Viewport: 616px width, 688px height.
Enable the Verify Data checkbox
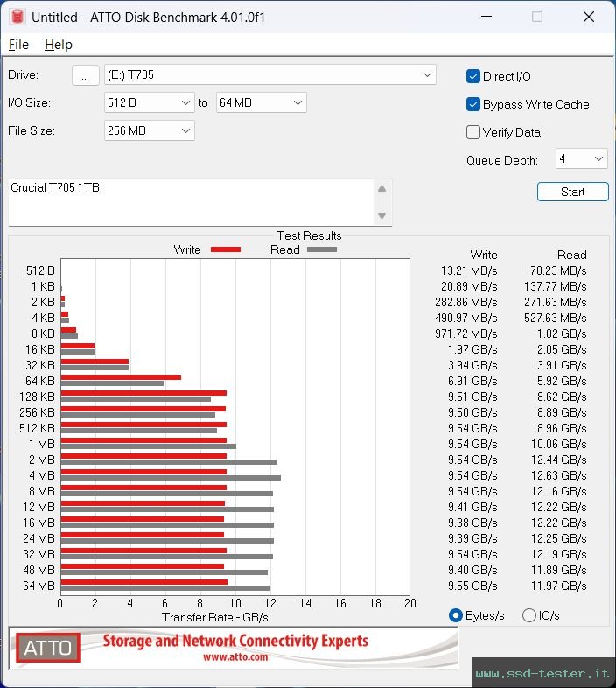click(x=473, y=132)
